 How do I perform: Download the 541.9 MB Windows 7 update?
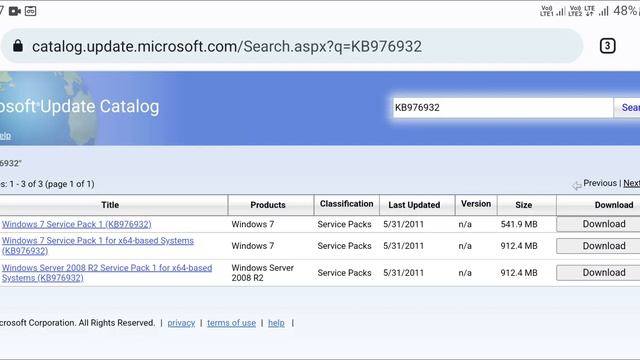[x=598, y=224]
